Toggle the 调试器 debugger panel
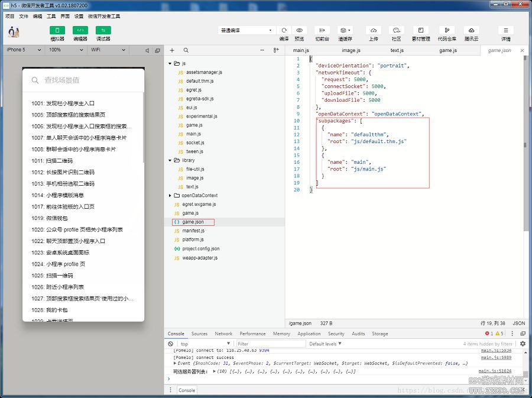The width and height of the screenshot is (532, 398). 103,30
